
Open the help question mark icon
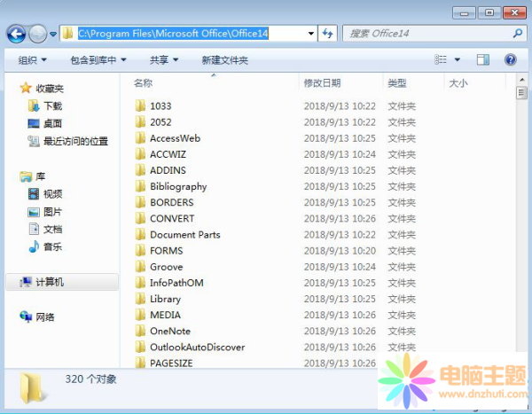(510, 60)
